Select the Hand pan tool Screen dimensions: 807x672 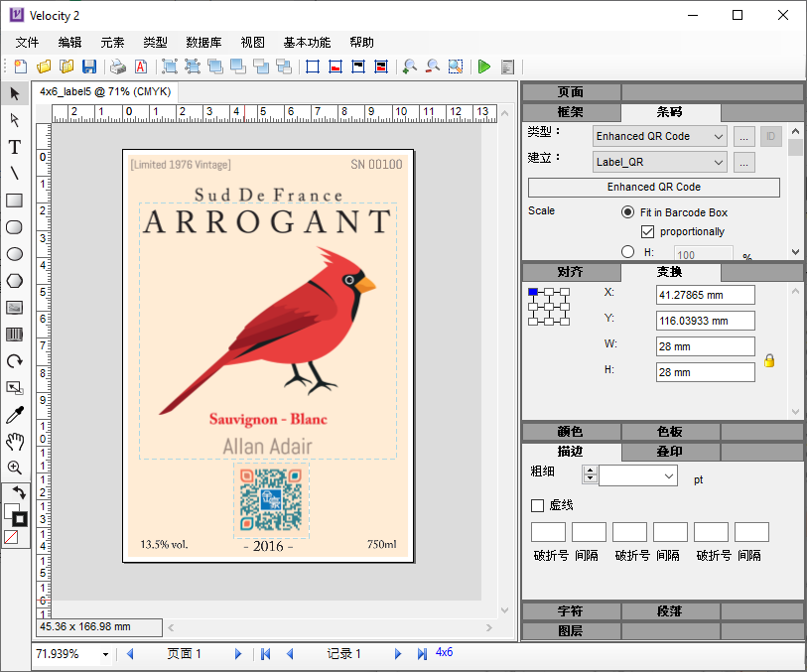(15, 442)
